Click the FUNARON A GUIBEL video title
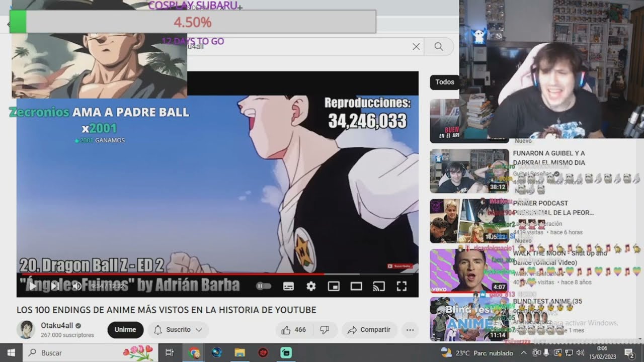Screen dimensions: 644x362 tap(548, 158)
